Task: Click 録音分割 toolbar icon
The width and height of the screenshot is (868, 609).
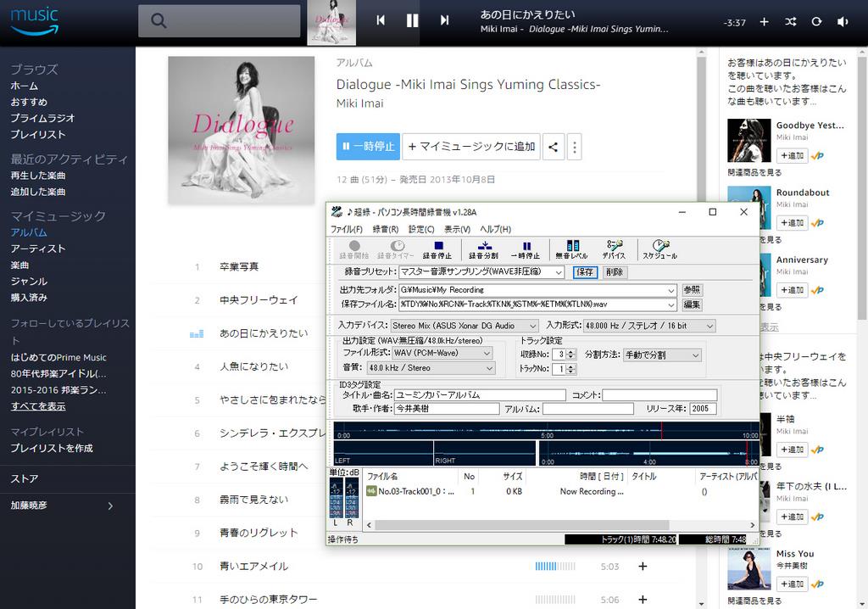Action: pos(483,250)
